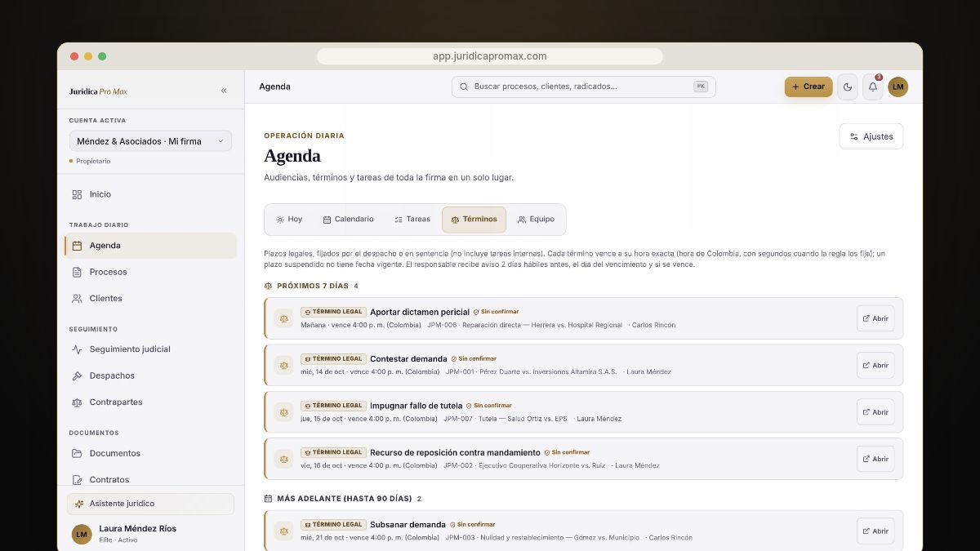Click 'Impugnar fallo de tutela' title
980x551 pixels.
(416, 406)
